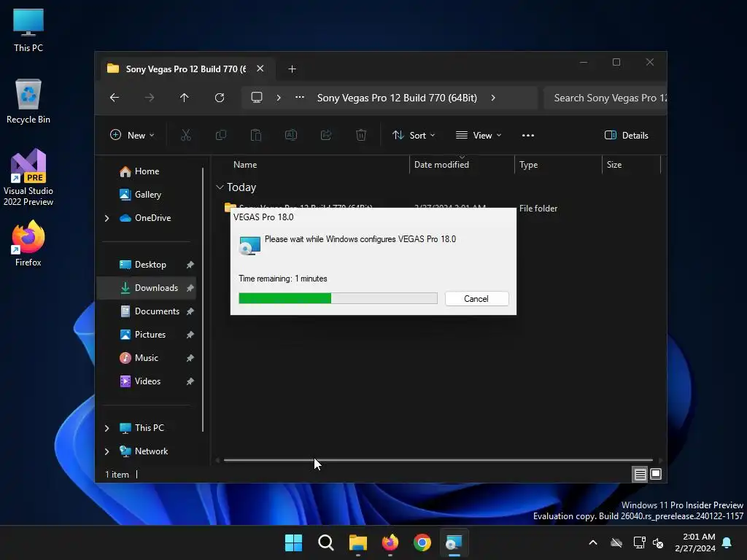Unpin Documents from Quick access
Image resolution: width=747 pixels, height=560 pixels.
pos(190,311)
